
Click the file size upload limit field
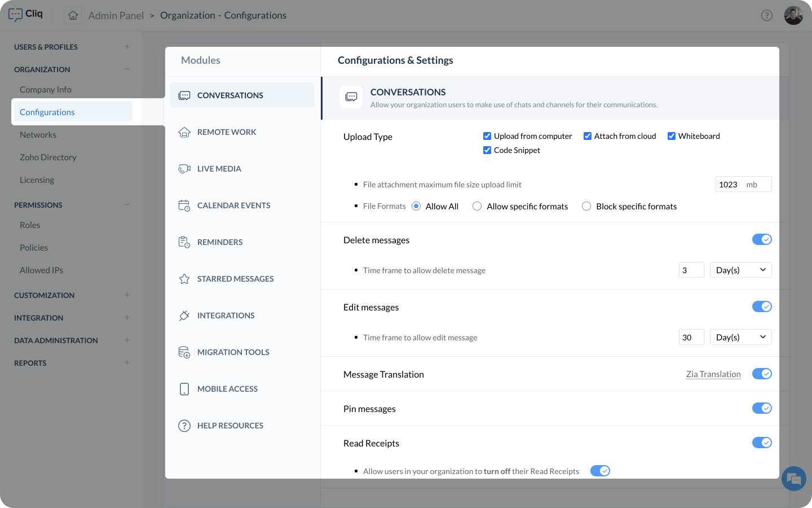tap(730, 185)
